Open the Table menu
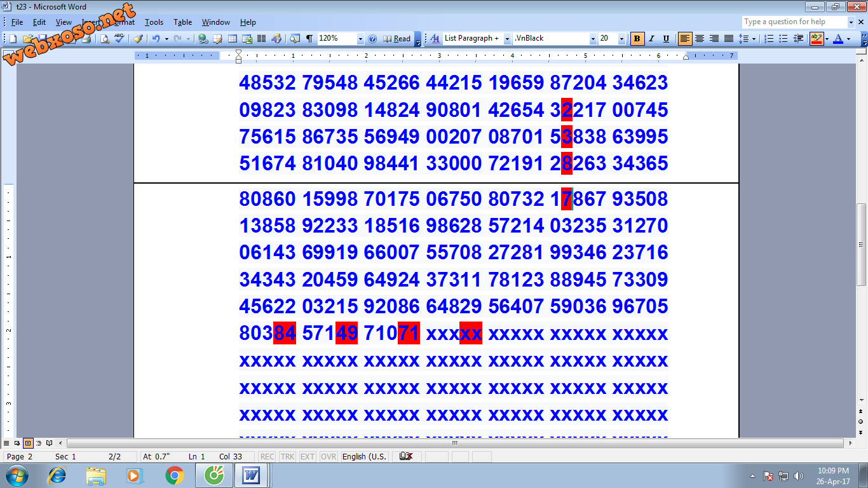This screenshot has height=488, width=868. point(183,22)
